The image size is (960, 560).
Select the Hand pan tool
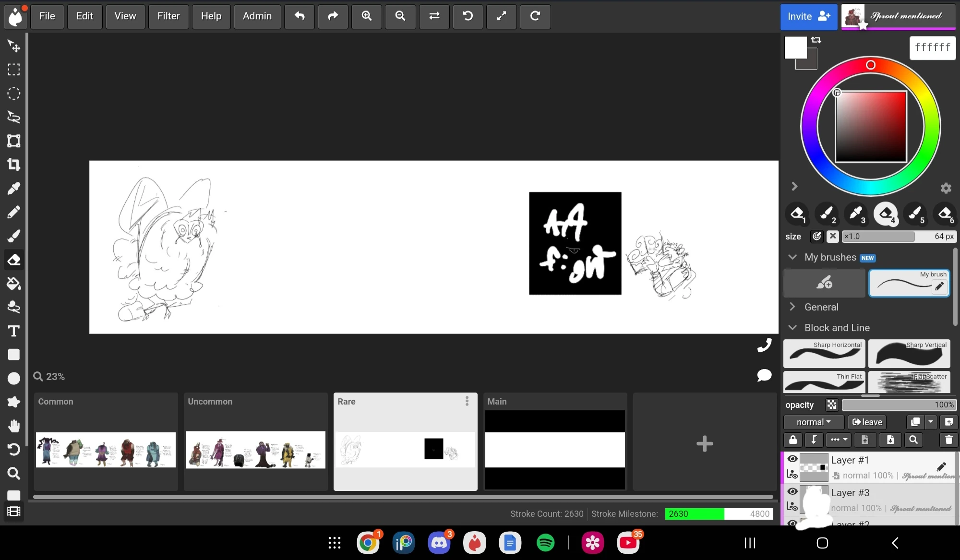pos(13,426)
